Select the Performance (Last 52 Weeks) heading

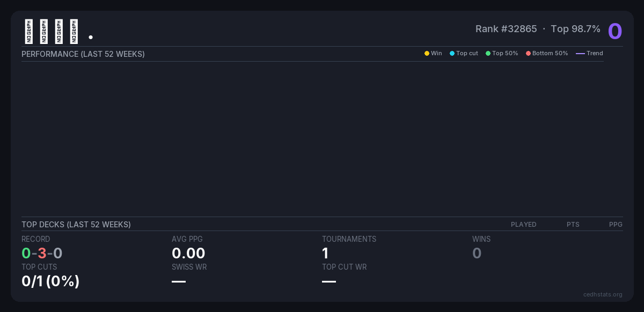coord(83,54)
